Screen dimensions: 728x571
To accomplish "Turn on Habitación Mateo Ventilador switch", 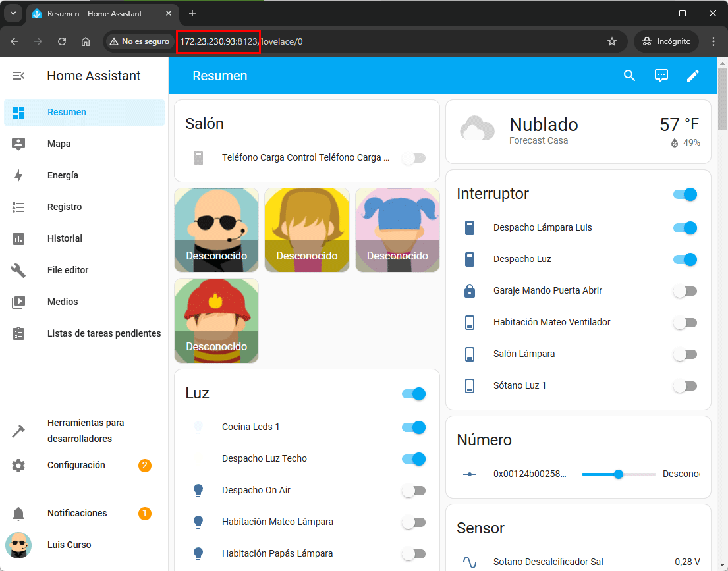I will click(x=685, y=323).
